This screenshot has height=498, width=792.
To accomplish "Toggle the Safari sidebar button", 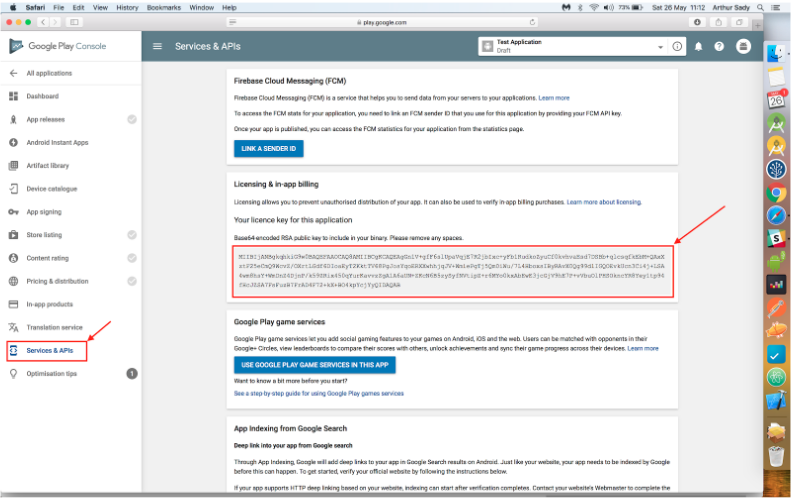I will 74,22.
